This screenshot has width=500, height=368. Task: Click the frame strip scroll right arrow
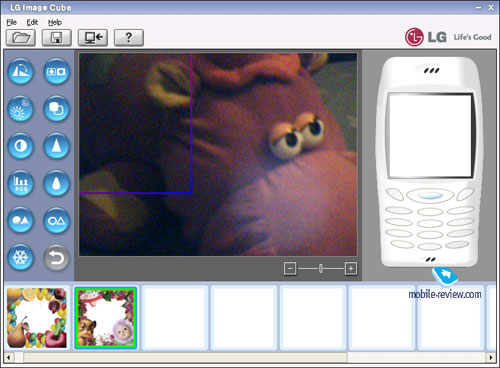click(x=491, y=358)
